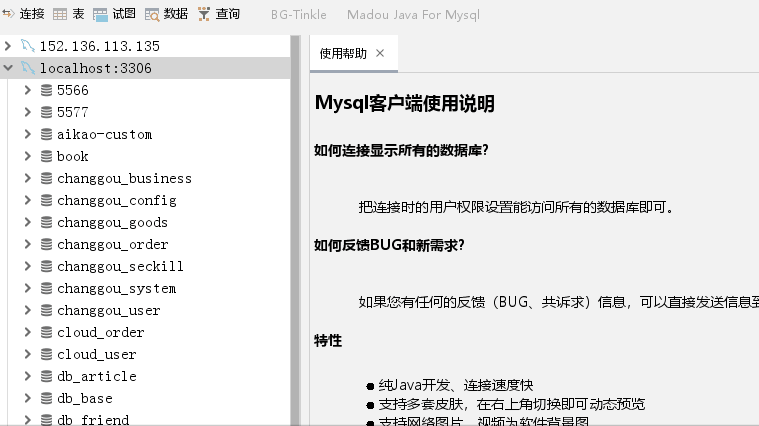Image resolution: width=759 pixels, height=426 pixels.
Task: Expand the changgou_business database node
Action: click(28, 178)
